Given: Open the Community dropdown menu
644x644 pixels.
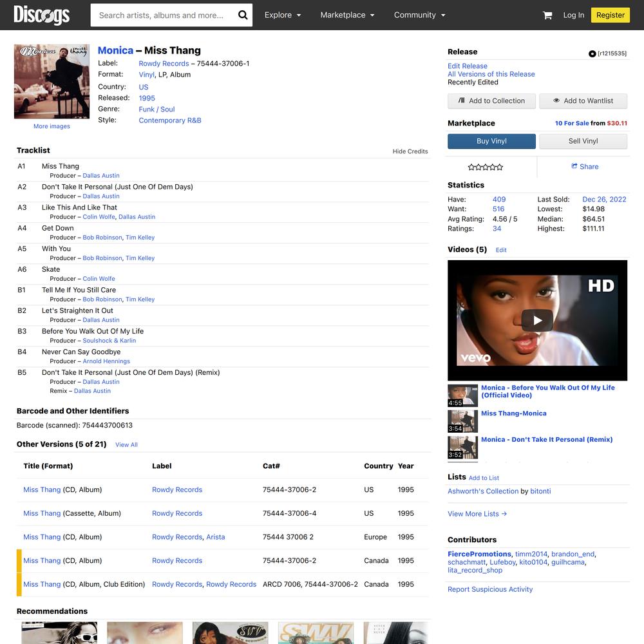Looking at the screenshot, I should click(419, 15).
